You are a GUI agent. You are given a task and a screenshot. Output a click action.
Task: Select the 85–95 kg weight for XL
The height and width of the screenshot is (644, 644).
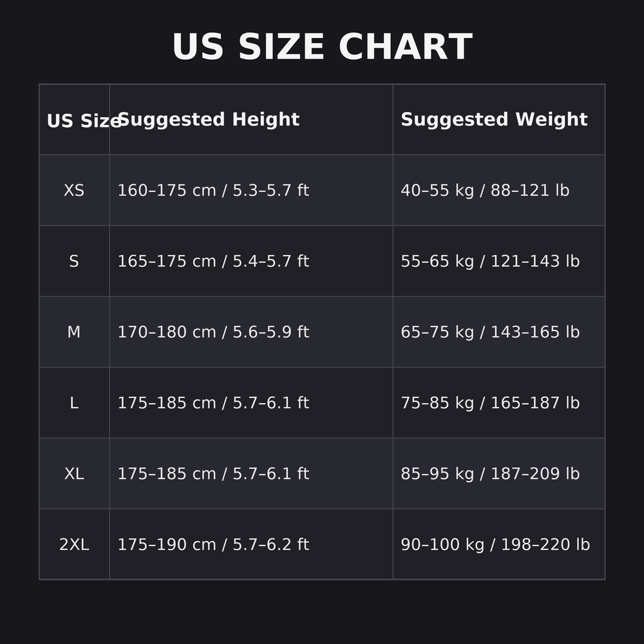(490, 474)
